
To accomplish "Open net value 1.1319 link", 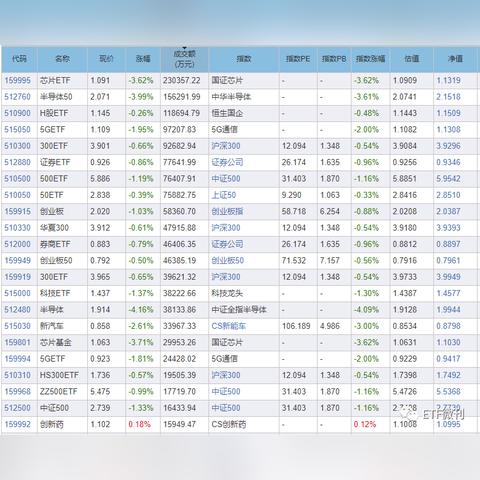I will click(x=448, y=80).
